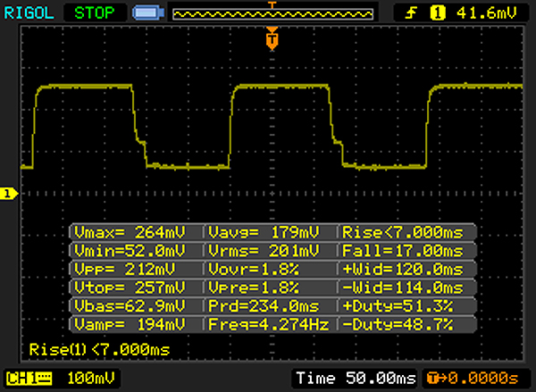This screenshot has width=536, height=392.
Task: Click the yellow channel 1 ground marker
Action: click(x=8, y=194)
